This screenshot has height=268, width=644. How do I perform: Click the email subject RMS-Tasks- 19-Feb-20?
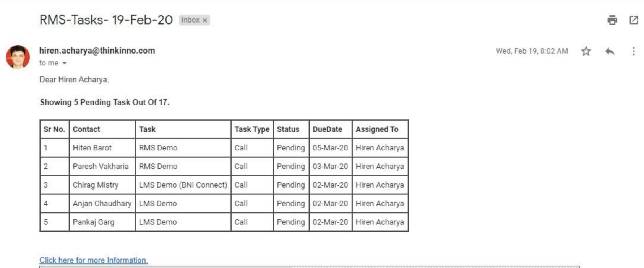tap(106, 20)
